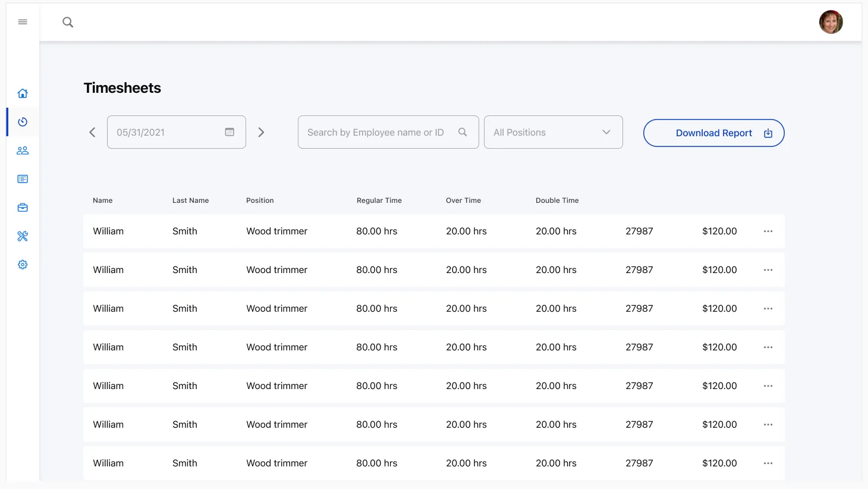
Task: Click the top bar search magnifier icon
Action: pyautogui.click(x=68, y=22)
